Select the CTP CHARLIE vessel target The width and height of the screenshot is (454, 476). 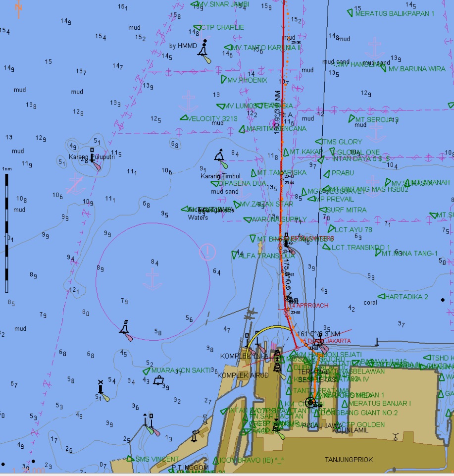pos(197,28)
